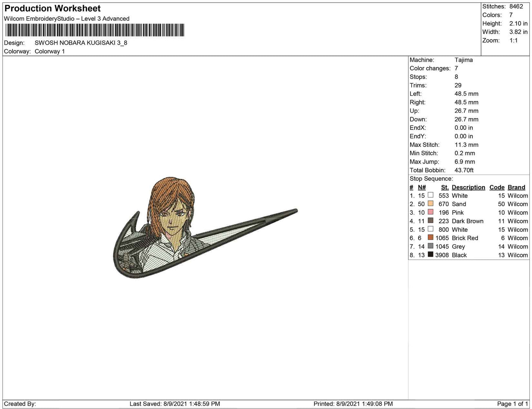Pick the Grey color swatch
The height and width of the screenshot is (409, 532).
(x=430, y=246)
